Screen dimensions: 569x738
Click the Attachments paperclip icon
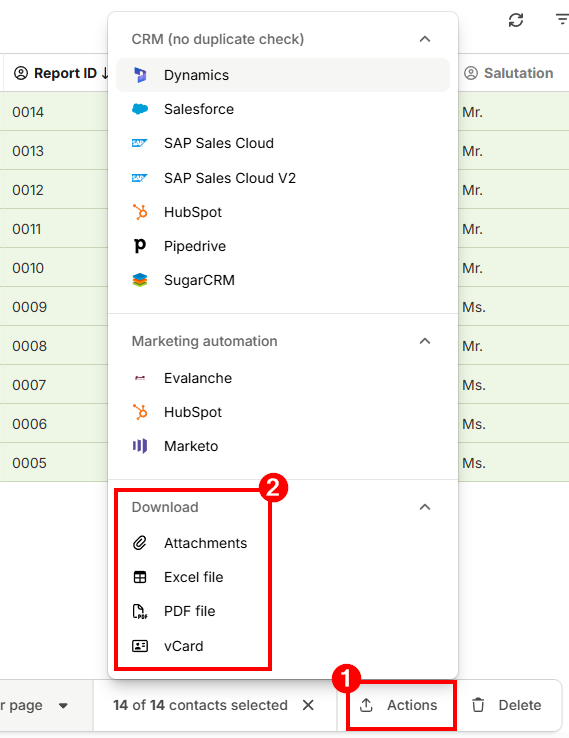[140, 543]
